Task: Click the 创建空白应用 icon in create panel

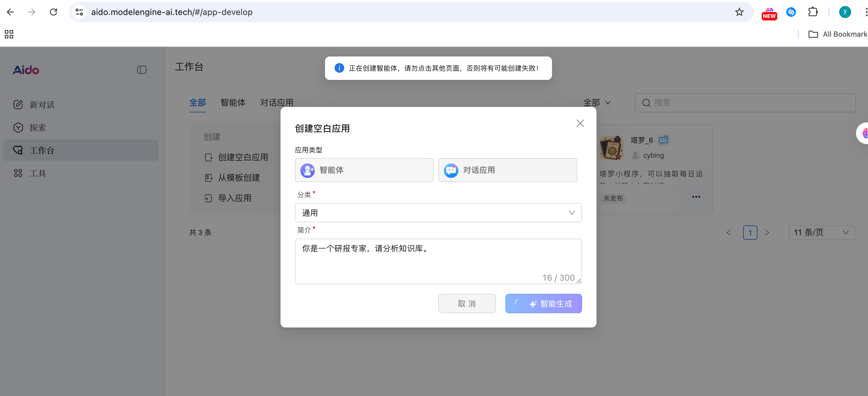Action: [x=209, y=157]
